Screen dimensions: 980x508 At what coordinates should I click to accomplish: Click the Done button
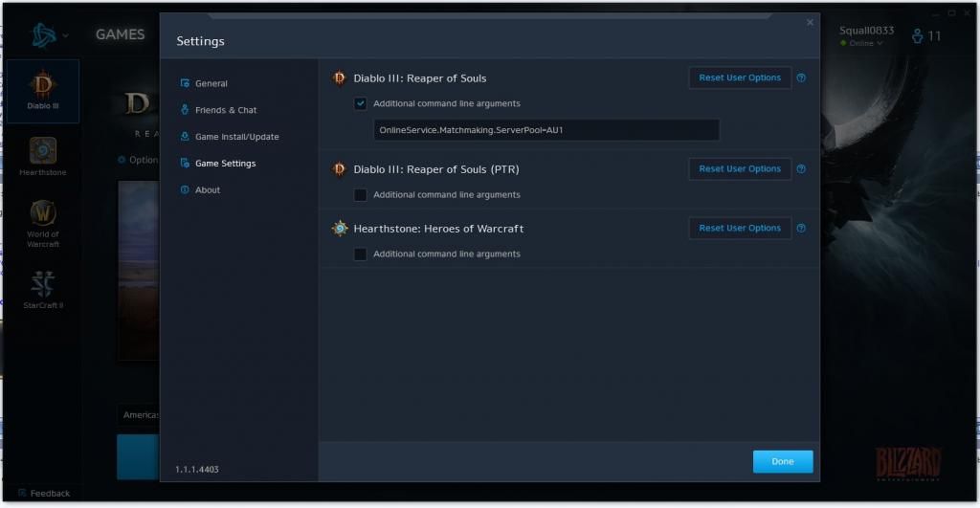pyautogui.click(x=783, y=461)
